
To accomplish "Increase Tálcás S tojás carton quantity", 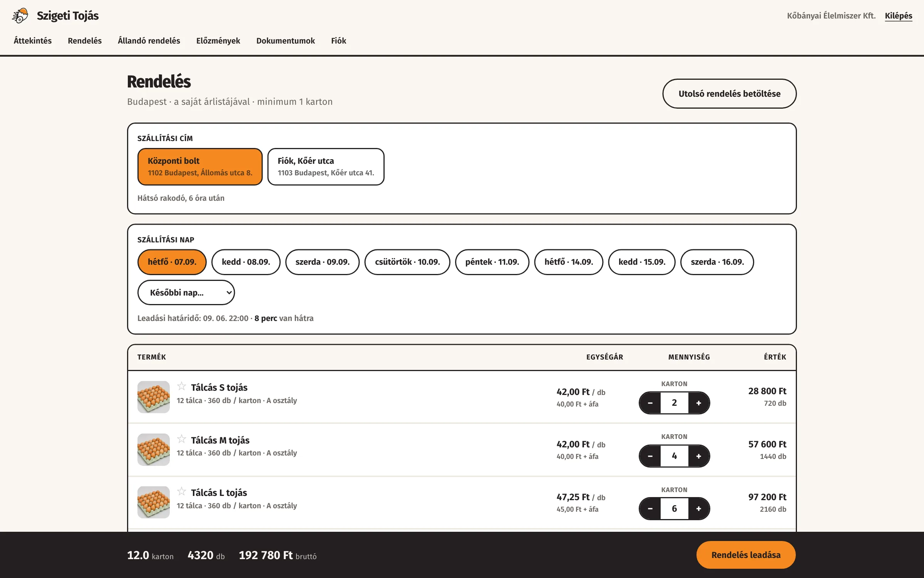I will pos(699,403).
